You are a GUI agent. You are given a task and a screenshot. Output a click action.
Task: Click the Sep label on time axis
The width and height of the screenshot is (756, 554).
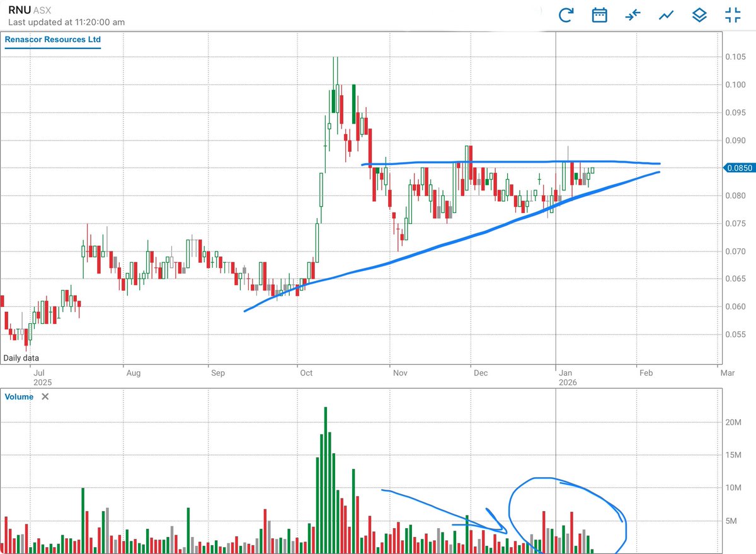[x=217, y=373]
